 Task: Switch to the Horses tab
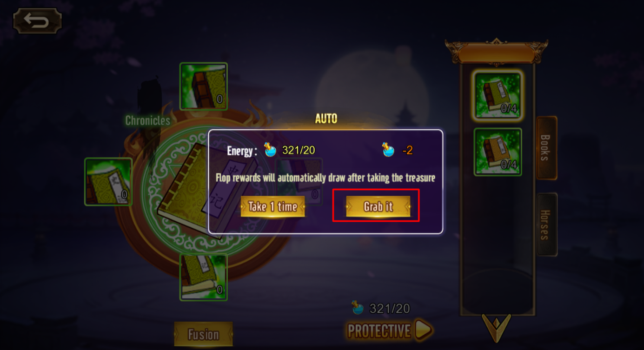547,225
